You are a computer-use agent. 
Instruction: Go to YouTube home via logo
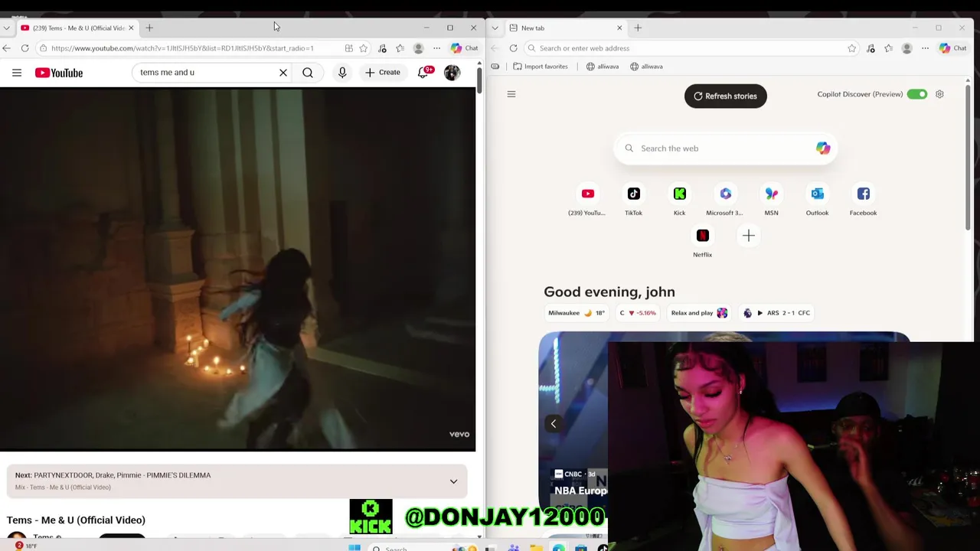click(x=59, y=73)
